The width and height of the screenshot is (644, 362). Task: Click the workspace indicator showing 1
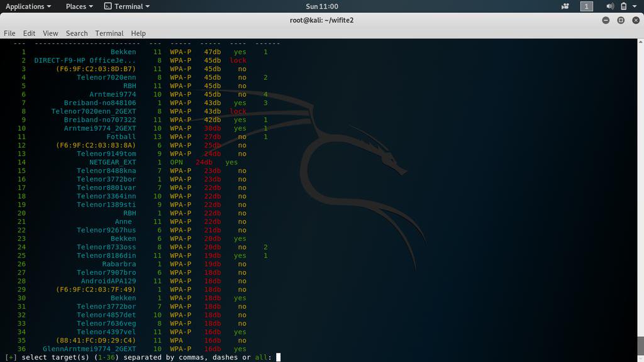(586, 6)
